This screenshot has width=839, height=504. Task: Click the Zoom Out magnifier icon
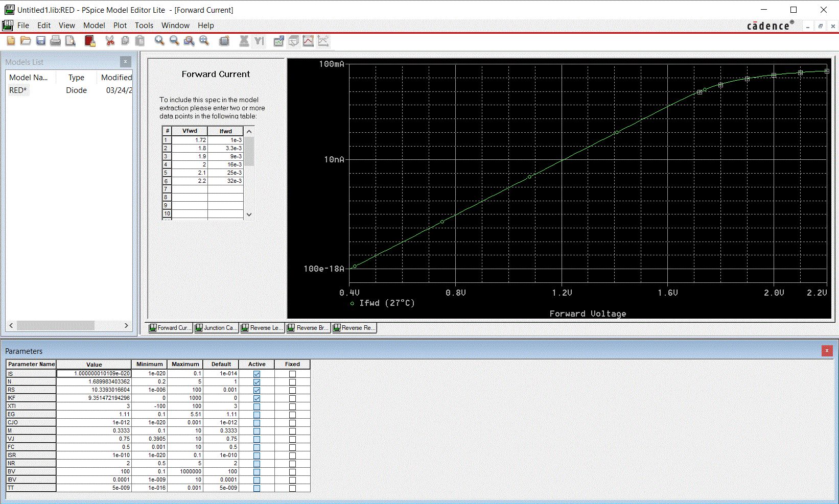point(174,41)
